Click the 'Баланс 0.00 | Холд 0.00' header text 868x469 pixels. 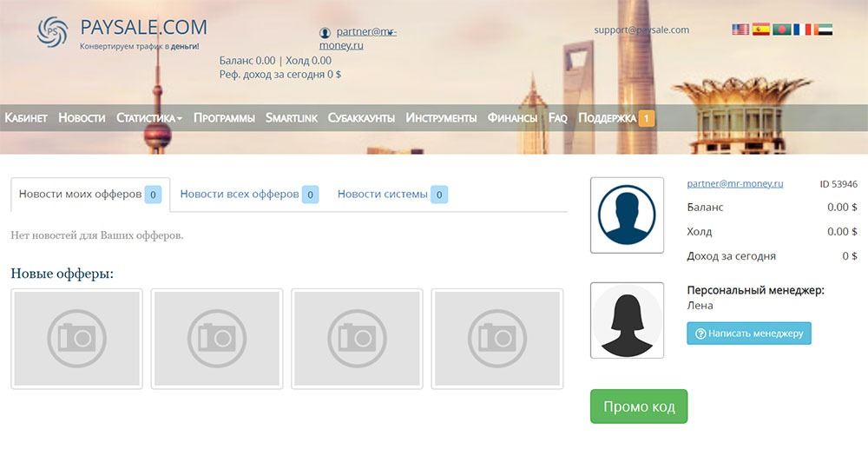tap(275, 60)
